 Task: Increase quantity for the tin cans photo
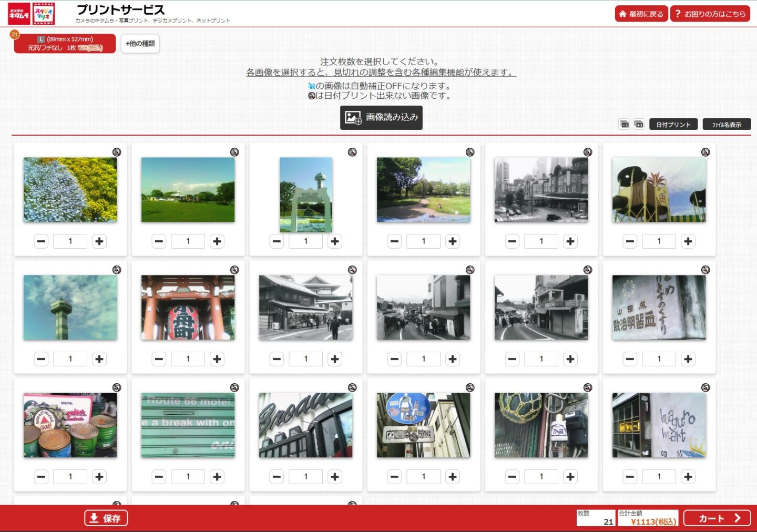coord(99,477)
